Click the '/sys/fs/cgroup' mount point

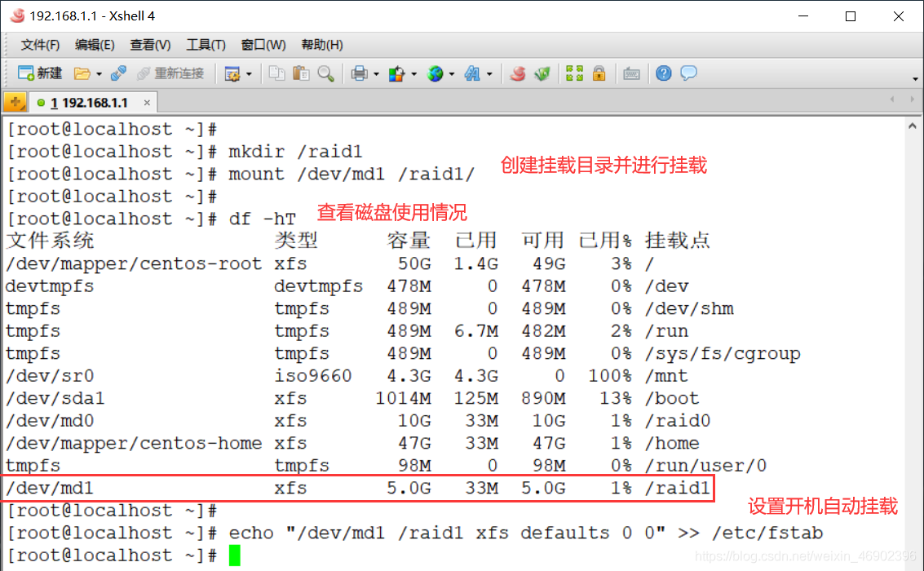tap(723, 353)
